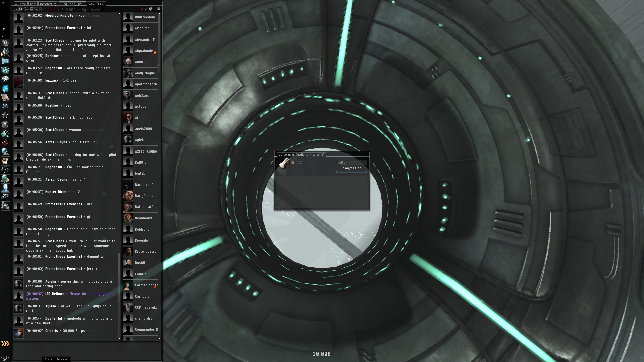Open the EVE Mail envelope icon
The image size is (644, 362).
pos(5,61)
